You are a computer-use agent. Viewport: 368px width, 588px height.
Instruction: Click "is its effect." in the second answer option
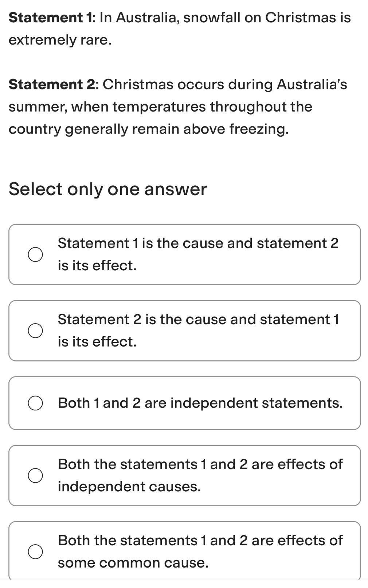[x=97, y=342]
